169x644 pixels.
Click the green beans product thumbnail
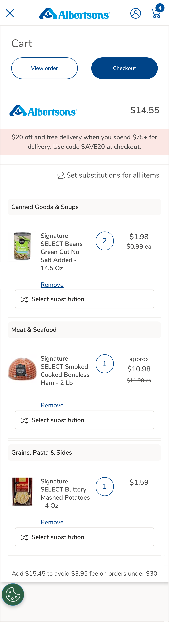(x=22, y=246)
